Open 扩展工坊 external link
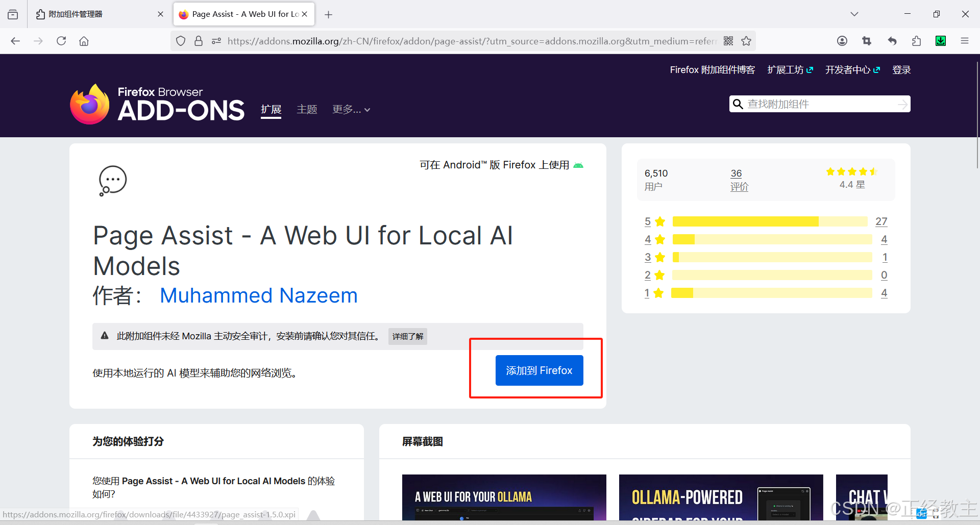 click(790, 70)
